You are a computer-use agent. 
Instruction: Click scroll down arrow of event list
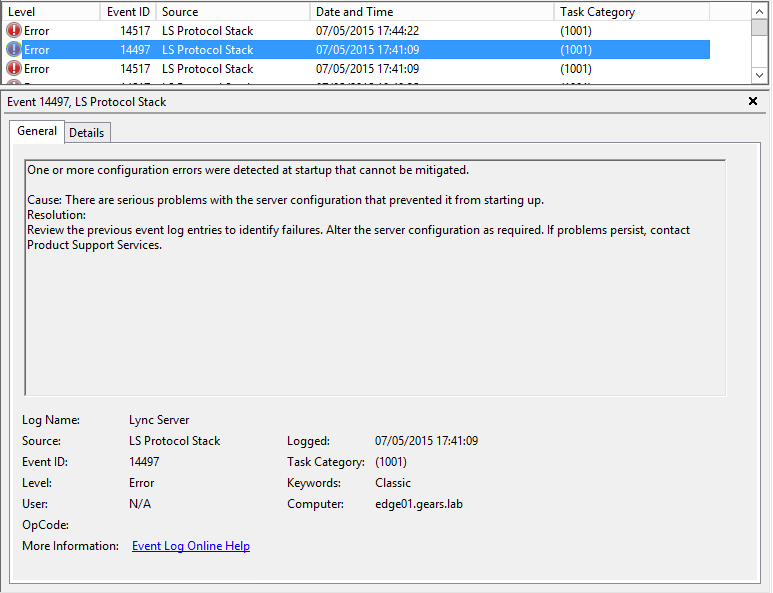click(759, 75)
